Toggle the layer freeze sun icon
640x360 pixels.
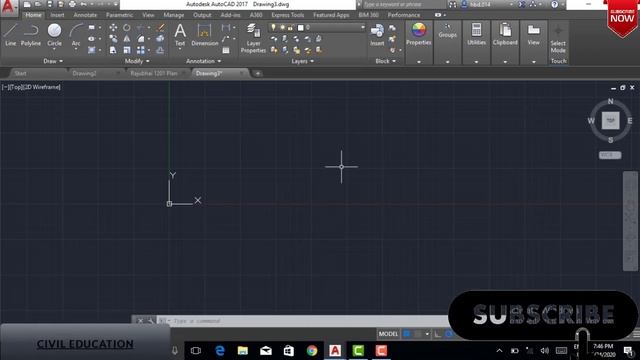pyautogui.click(x=282, y=27)
